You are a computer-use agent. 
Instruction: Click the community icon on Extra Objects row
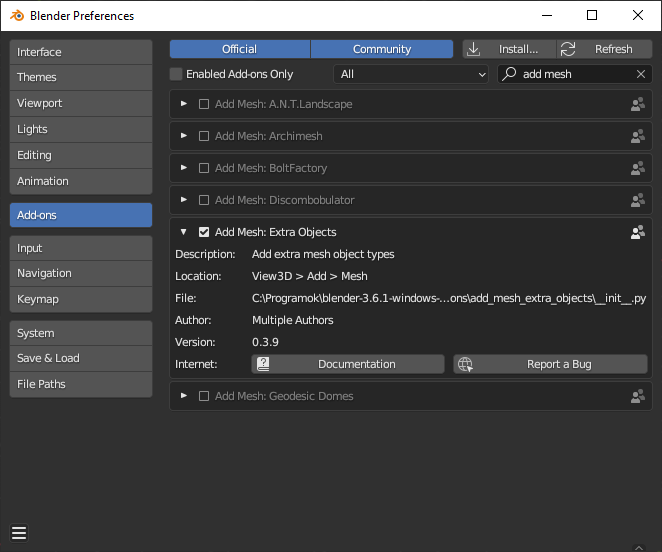point(637,232)
